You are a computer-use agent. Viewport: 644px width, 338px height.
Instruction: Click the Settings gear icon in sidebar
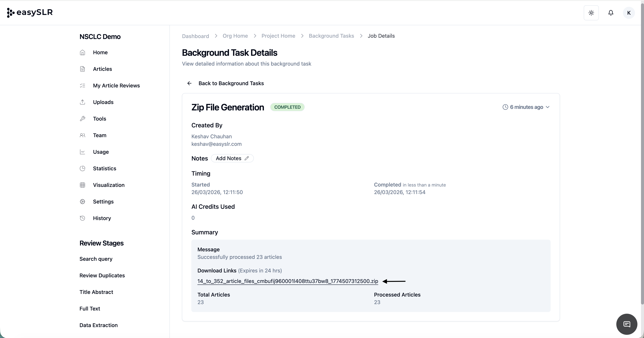tap(82, 202)
